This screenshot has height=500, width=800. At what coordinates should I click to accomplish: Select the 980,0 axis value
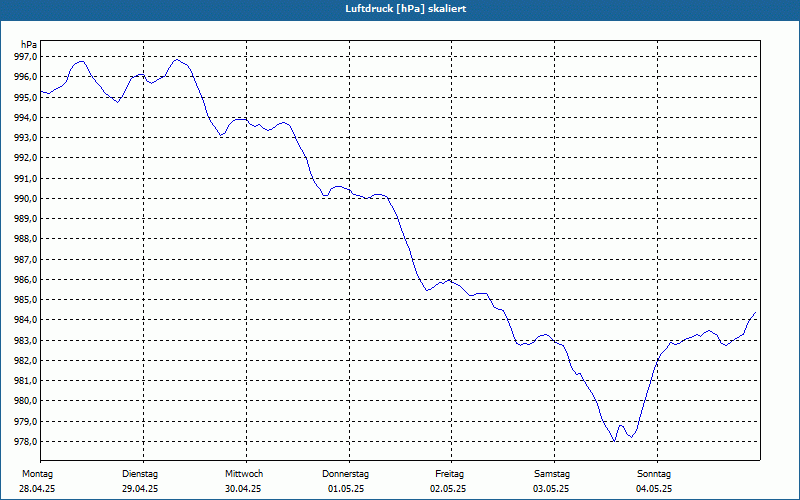pyautogui.click(x=26, y=401)
